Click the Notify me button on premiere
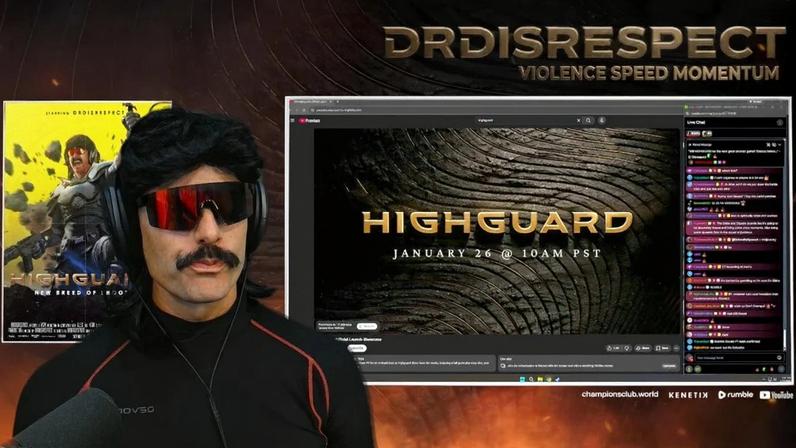The width and height of the screenshot is (796, 448). [x=367, y=326]
